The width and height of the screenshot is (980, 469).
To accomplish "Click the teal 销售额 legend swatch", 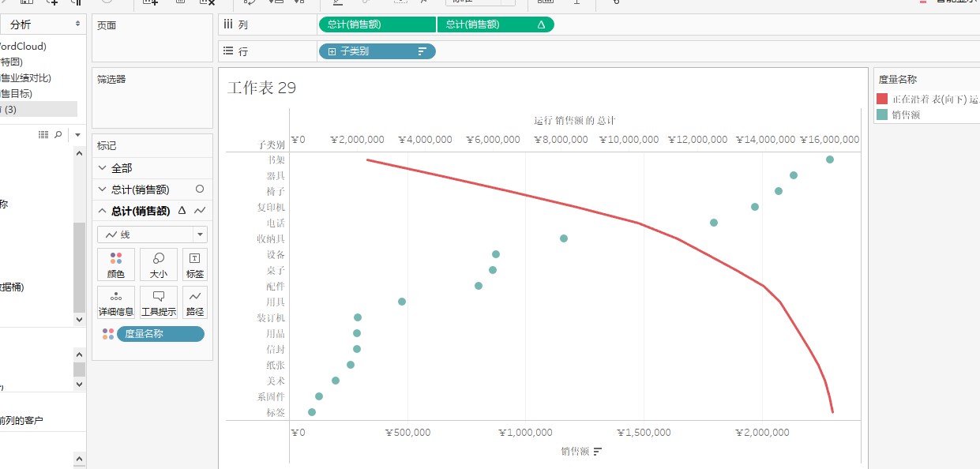I will pyautogui.click(x=882, y=114).
